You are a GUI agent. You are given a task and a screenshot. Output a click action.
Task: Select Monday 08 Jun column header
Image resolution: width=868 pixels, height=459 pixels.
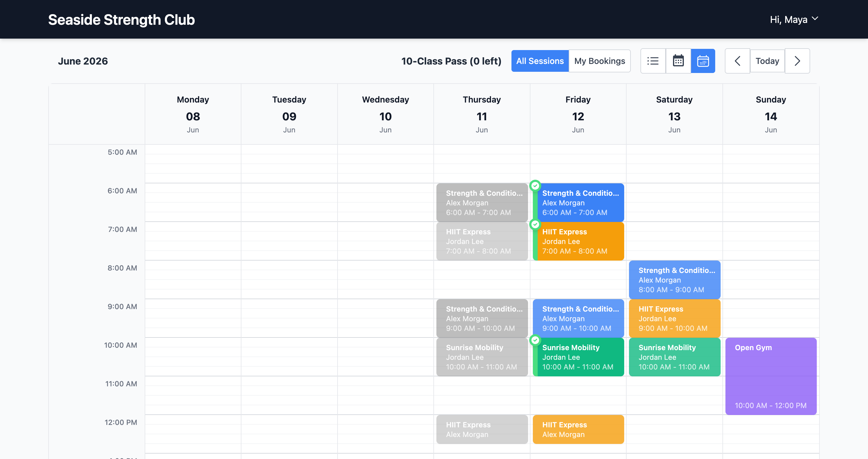pyautogui.click(x=193, y=114)
